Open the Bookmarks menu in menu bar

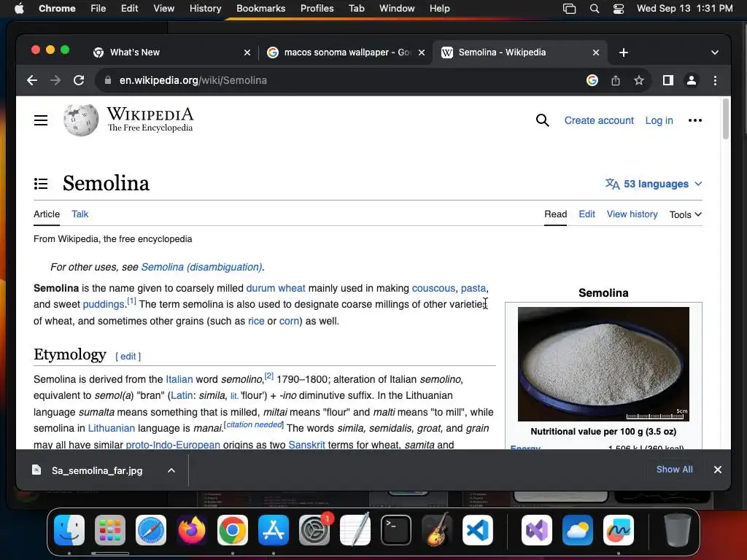pos(260,9)
